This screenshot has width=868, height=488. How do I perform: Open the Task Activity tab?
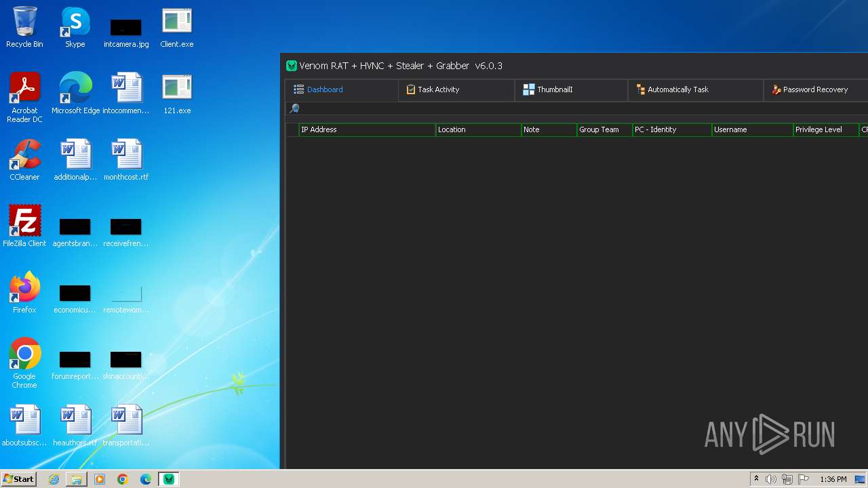tap(456, 89)
